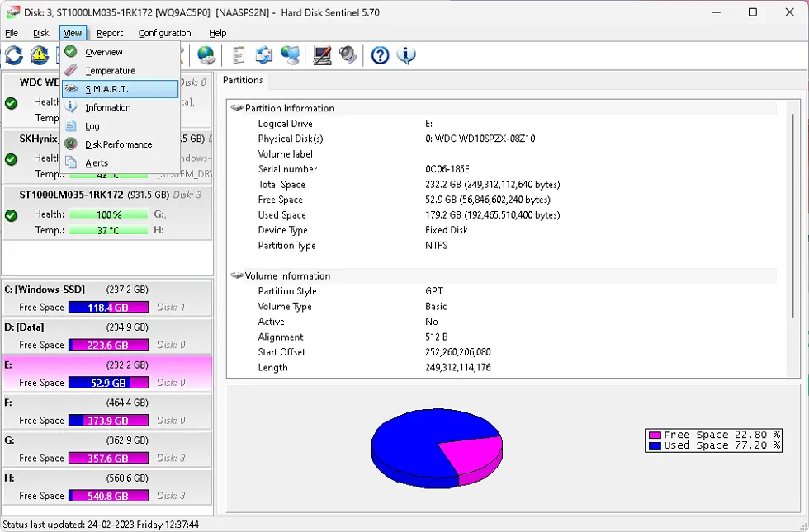Click the globe with drive toolbar icon
Image resolution: width=809 pixels, height=532 pixels.
206,55
